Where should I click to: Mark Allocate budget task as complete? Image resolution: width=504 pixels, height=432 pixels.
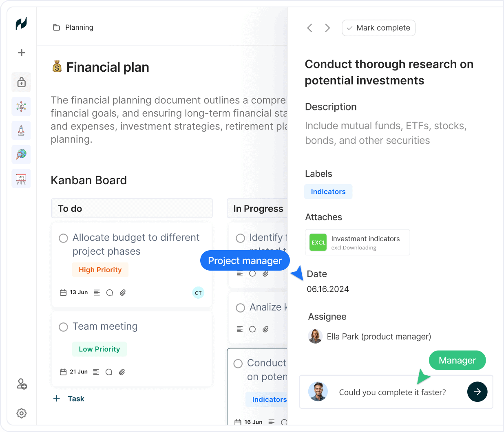[x=63, y=238]
